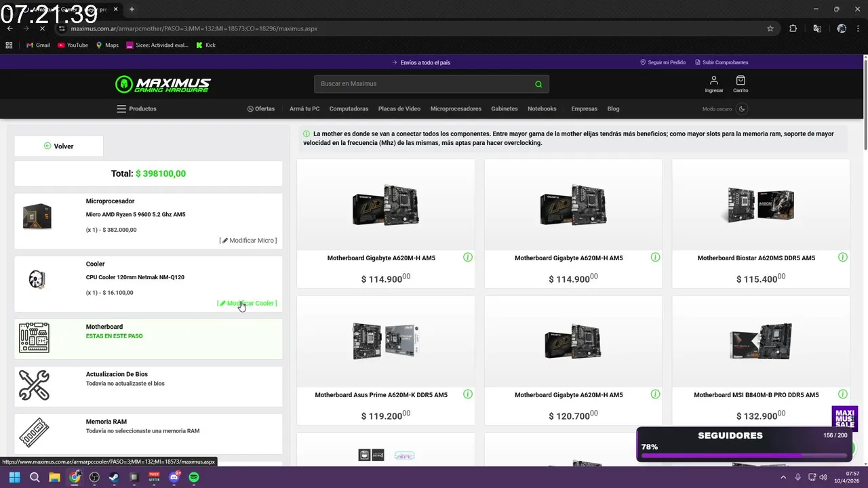Open info icon for $120.700 Gigabyte A620M-H
The width and height of the screenshot is (868, 488).
pos(656,394)
